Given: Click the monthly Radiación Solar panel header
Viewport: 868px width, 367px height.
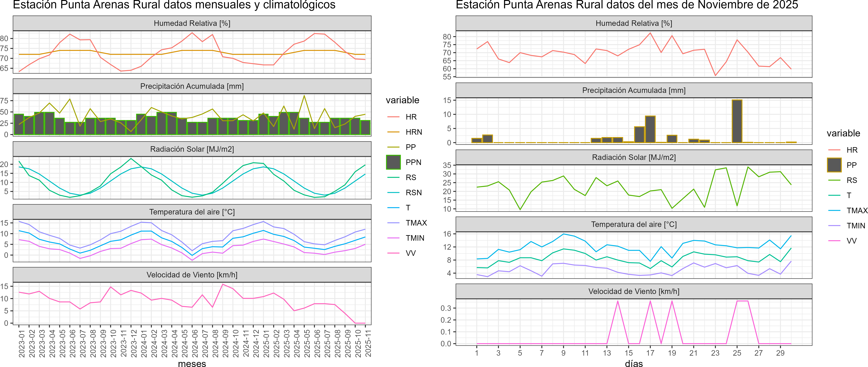Looking at the screenshot, I should 192,149.
